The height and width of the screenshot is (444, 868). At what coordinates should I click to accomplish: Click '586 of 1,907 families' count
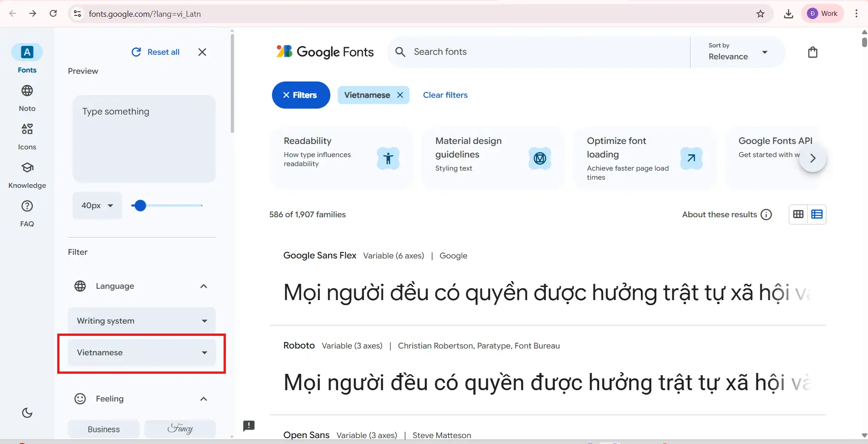pyautogui.click(x=307, y=215)
